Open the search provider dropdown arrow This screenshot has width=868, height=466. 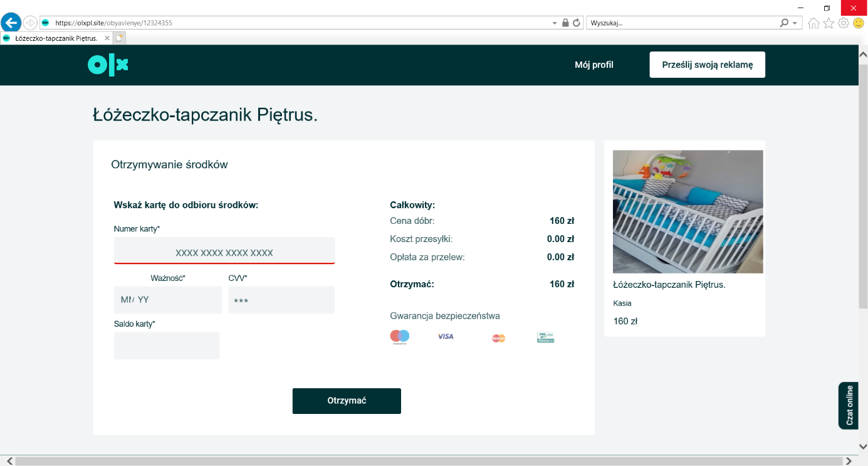click(793, 22)
